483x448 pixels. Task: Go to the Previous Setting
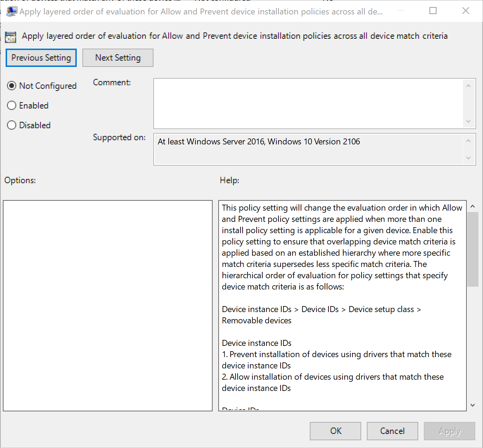[41, 58]
